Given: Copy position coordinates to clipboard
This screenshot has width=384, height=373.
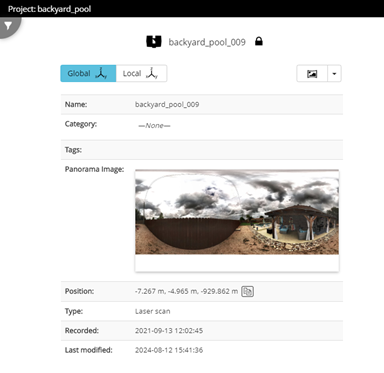Looking at the screenshot, I should [x=247, y=291].
